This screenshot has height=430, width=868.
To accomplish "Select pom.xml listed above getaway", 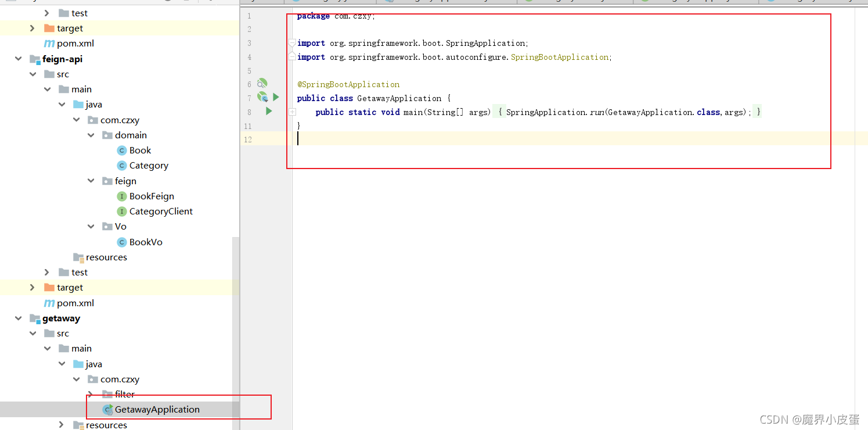I will pyautogui.click(x=75, y=303).
